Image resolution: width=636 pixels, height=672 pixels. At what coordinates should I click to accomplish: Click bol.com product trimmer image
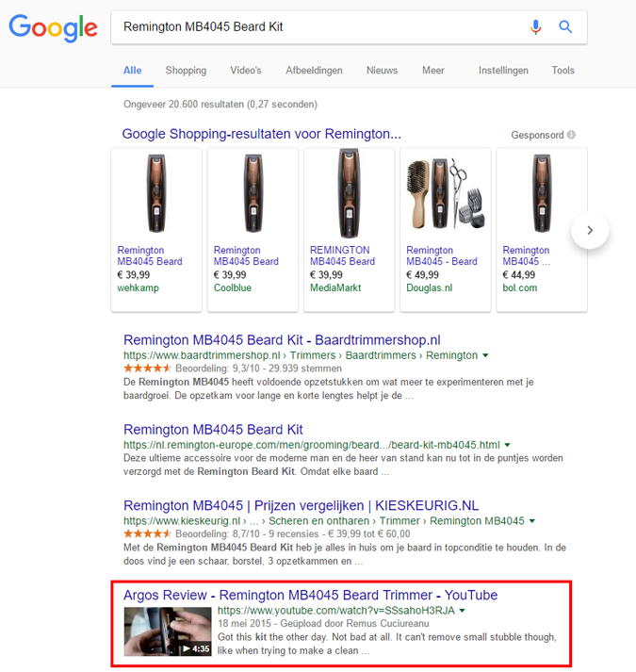click(542, 193)
